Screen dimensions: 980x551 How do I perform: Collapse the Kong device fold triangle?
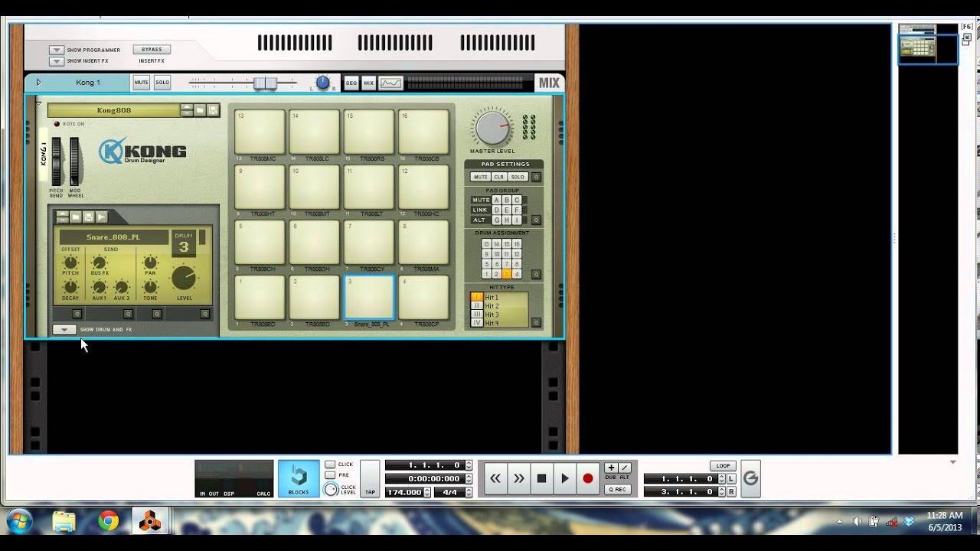[x=38, y=103]
